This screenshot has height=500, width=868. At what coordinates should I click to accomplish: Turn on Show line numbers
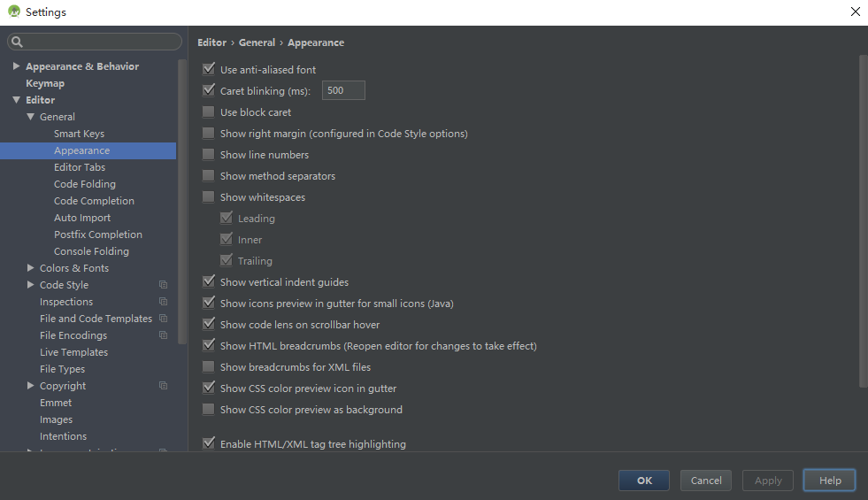(209, 155)
